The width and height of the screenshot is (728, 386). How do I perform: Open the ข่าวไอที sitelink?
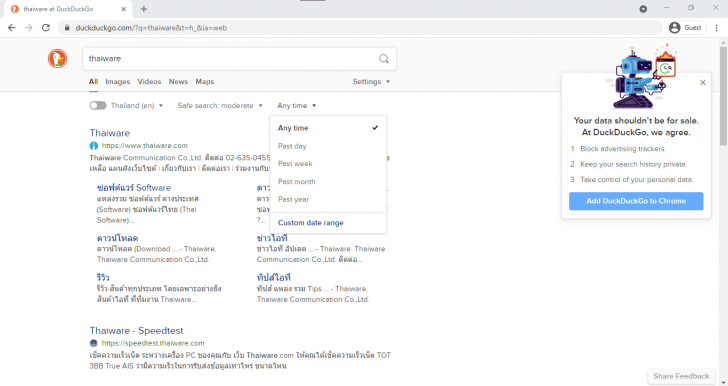click(x=272, y=238)
